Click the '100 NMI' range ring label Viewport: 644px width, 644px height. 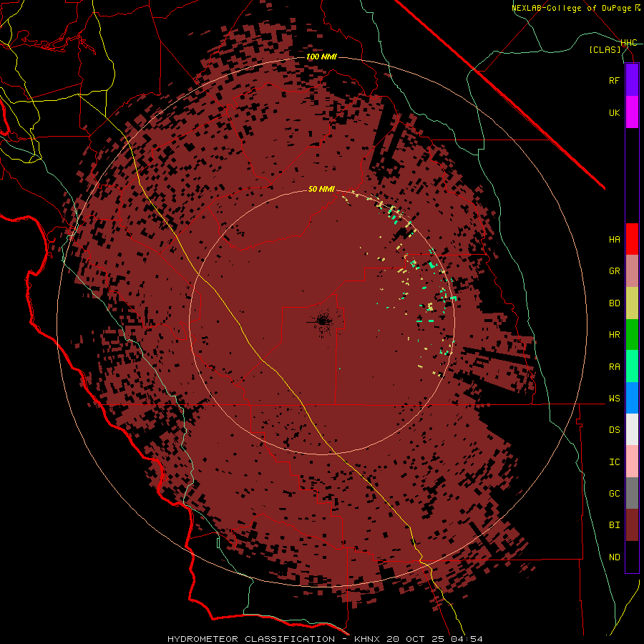(321, 57)
